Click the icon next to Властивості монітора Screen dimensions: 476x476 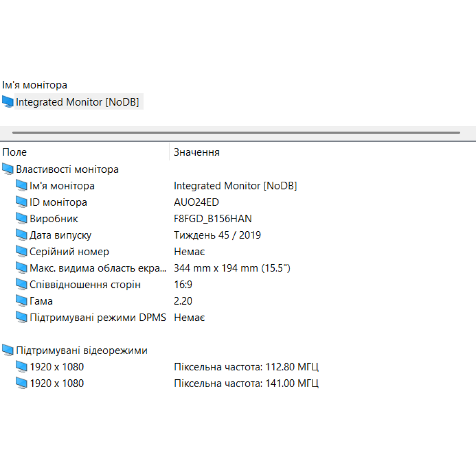click(x=8, y=169)
